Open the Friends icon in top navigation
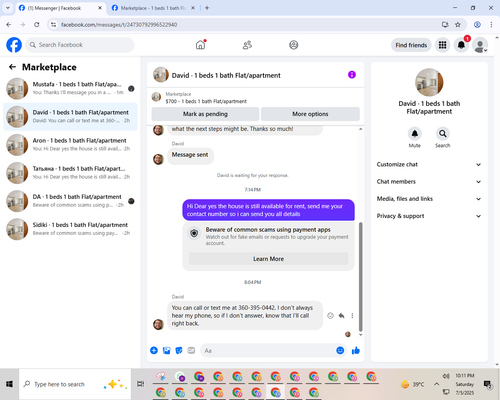 pos(247,45)
